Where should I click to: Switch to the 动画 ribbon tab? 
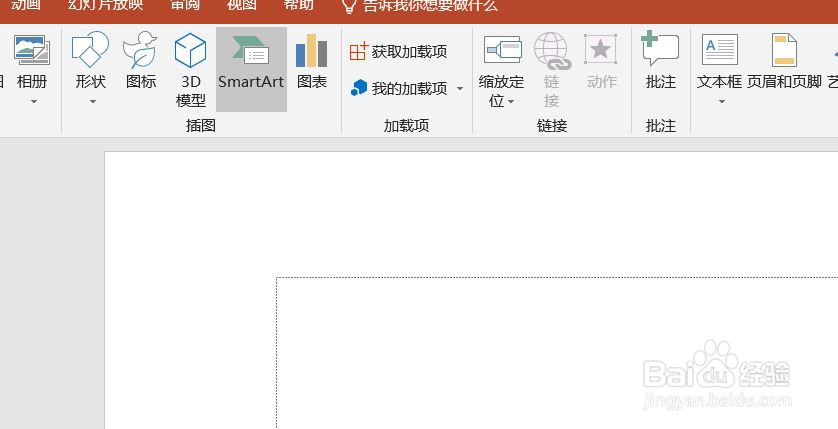pos(26,5)
